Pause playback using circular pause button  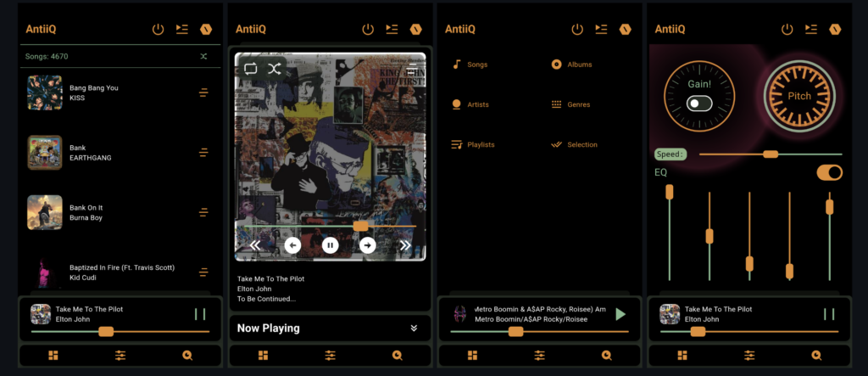point(331,245)
